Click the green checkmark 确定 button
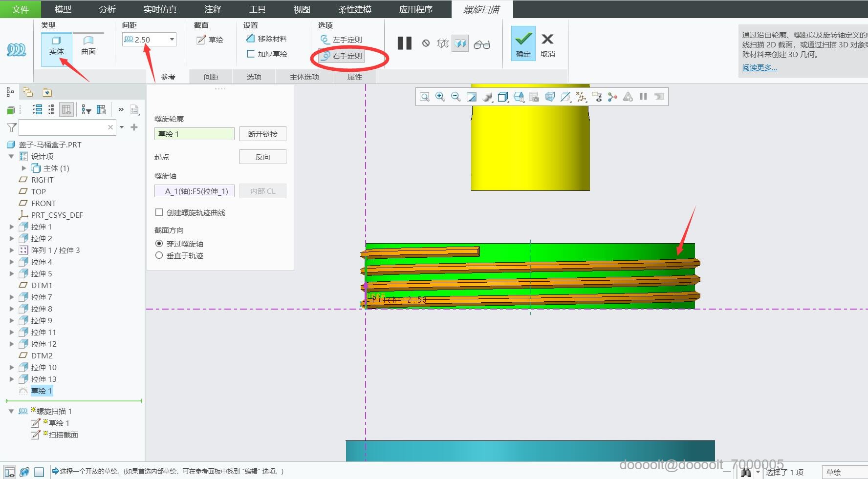The height and width of the screenshot is (479, 868). click(x=523, y=43)
